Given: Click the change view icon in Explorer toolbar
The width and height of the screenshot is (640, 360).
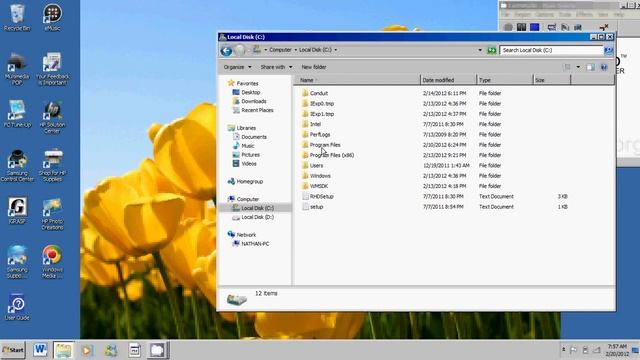Looking at the screenshot, I should click(567, 67).
